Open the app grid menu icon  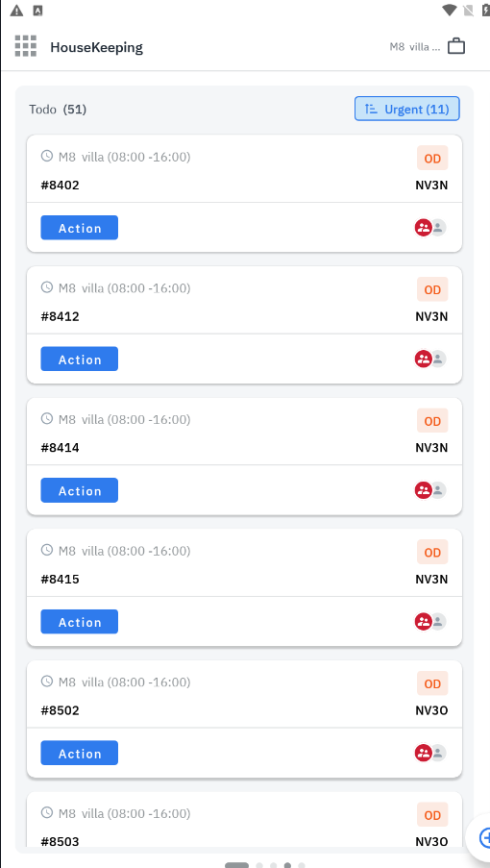[x=25, y=46]
